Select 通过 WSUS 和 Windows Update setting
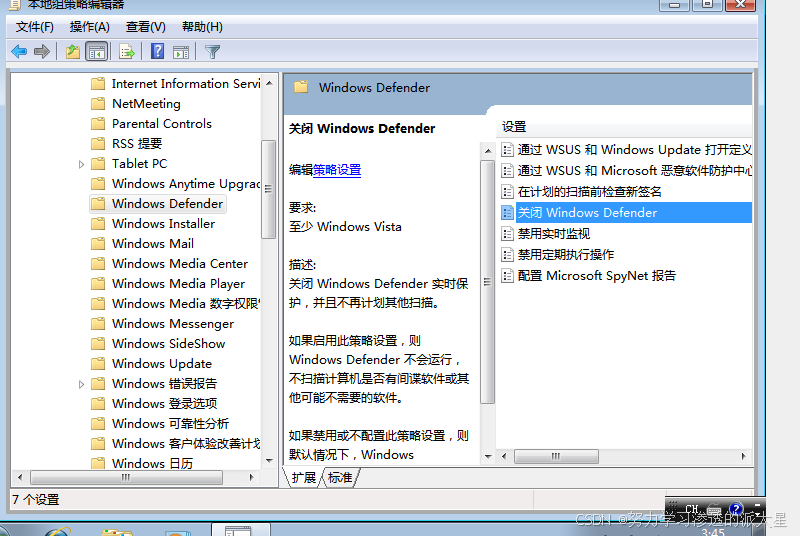800x536 pixels. click(x=634, y=150)
